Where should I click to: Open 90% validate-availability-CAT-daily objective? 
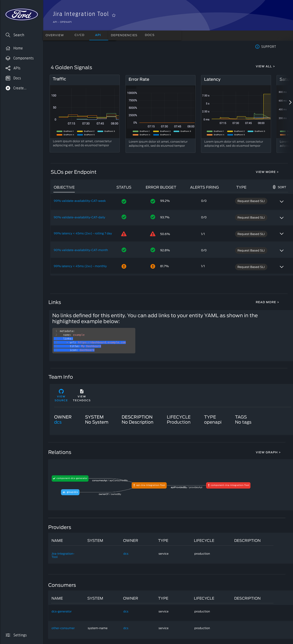[80, 217]
